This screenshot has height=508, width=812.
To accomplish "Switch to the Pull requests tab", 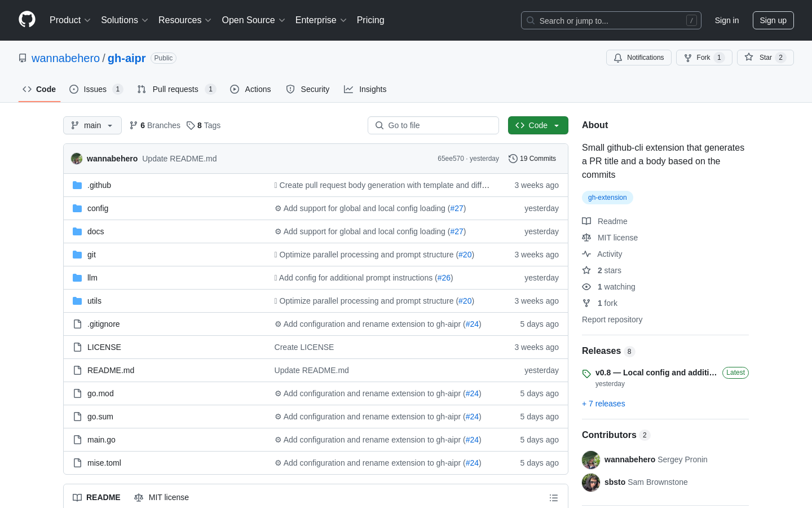I will [x=176, y=89].
